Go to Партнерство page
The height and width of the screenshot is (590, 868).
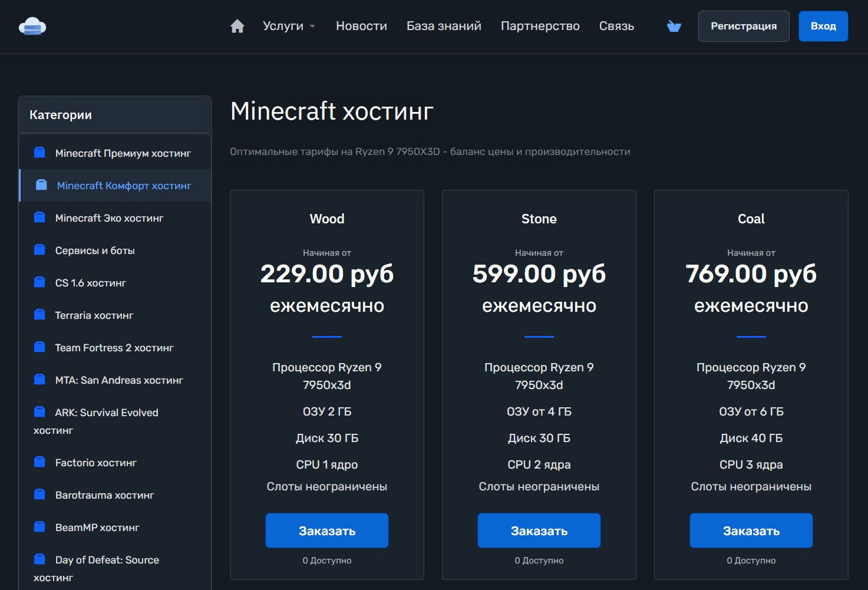click(x=540, y=26)
